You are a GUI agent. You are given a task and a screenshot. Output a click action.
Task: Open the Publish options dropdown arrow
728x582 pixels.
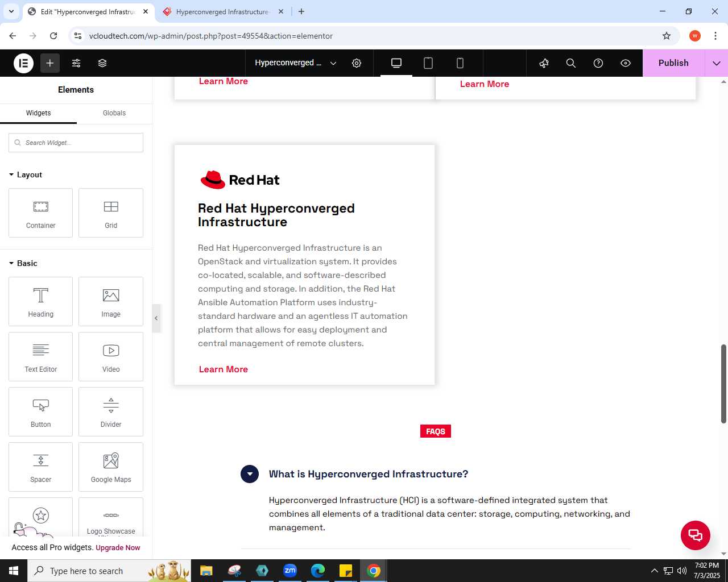pos(717,63)
